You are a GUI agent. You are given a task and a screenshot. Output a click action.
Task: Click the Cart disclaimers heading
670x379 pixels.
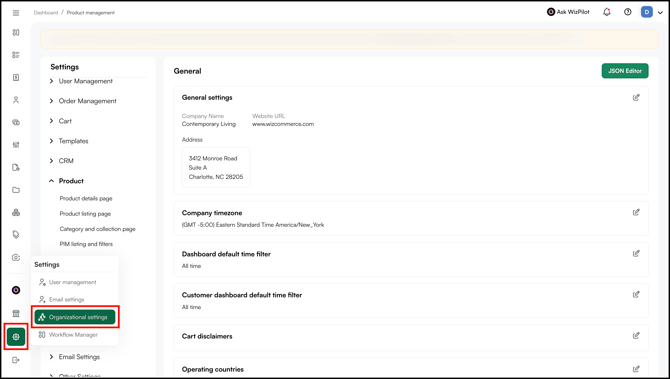(x=207, y=336)
